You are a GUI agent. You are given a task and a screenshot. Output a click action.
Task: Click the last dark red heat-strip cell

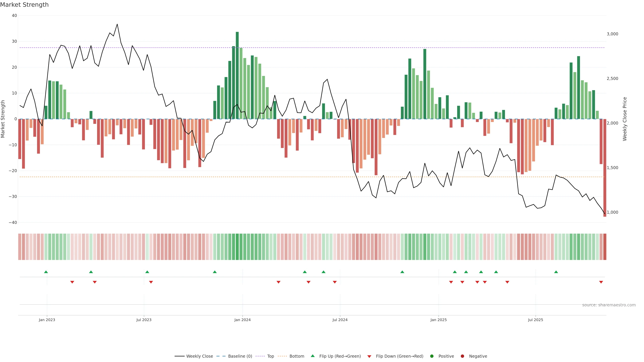click(605, 247)
